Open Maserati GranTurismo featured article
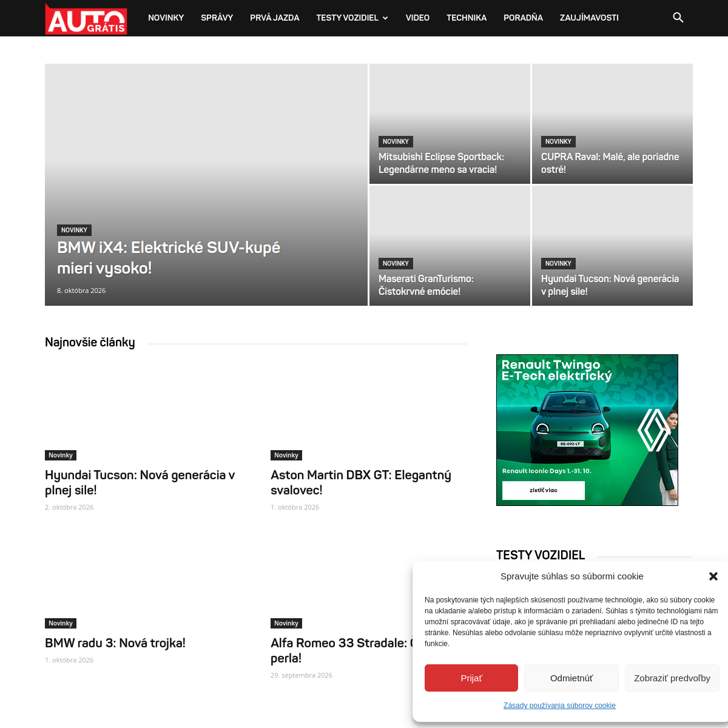Viewport: 728px width, 728px height. click(426, 285)
